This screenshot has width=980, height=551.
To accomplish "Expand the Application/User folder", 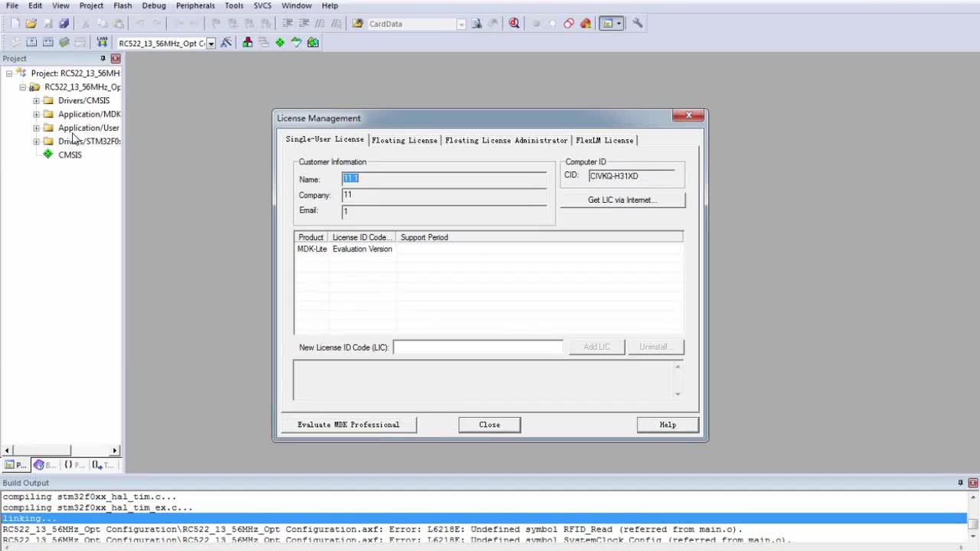I will [36, 128].
